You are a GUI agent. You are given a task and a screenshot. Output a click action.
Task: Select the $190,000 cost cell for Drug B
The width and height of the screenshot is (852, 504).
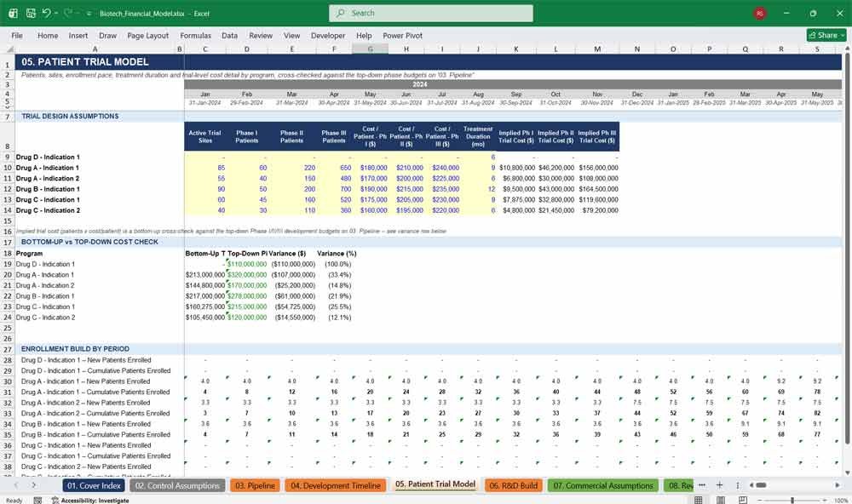(x=370, y=189)
